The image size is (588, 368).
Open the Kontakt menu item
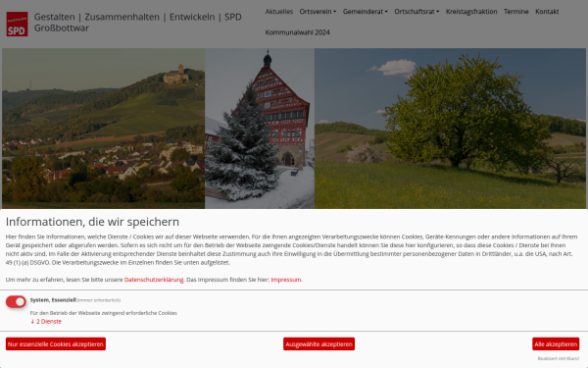[547, 12]
